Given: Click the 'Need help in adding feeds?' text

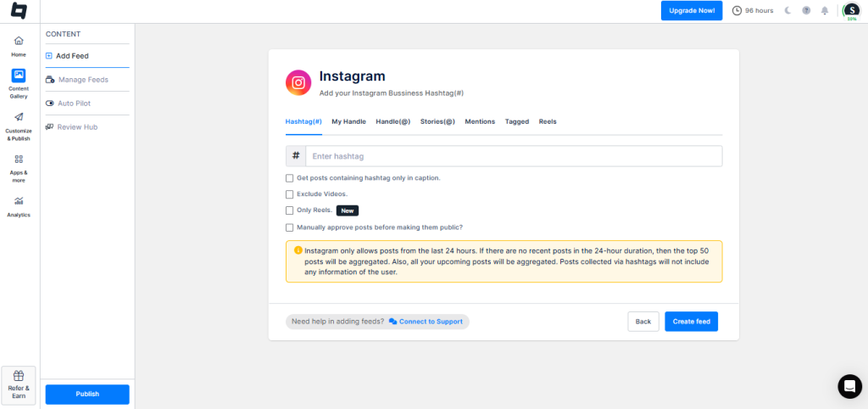Looking at the screenshot, I should pyautogui.click(x=337, y=322).
